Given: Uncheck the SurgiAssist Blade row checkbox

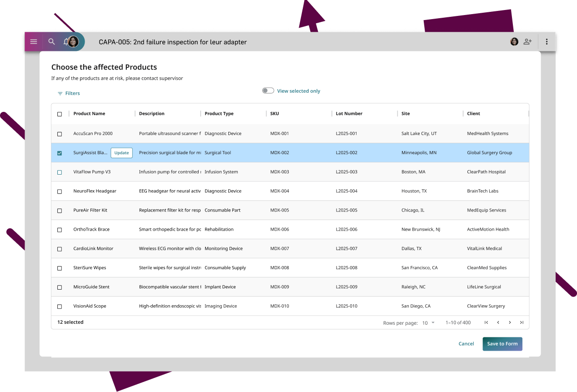Looking at the screenshot, I should point(60,153).
